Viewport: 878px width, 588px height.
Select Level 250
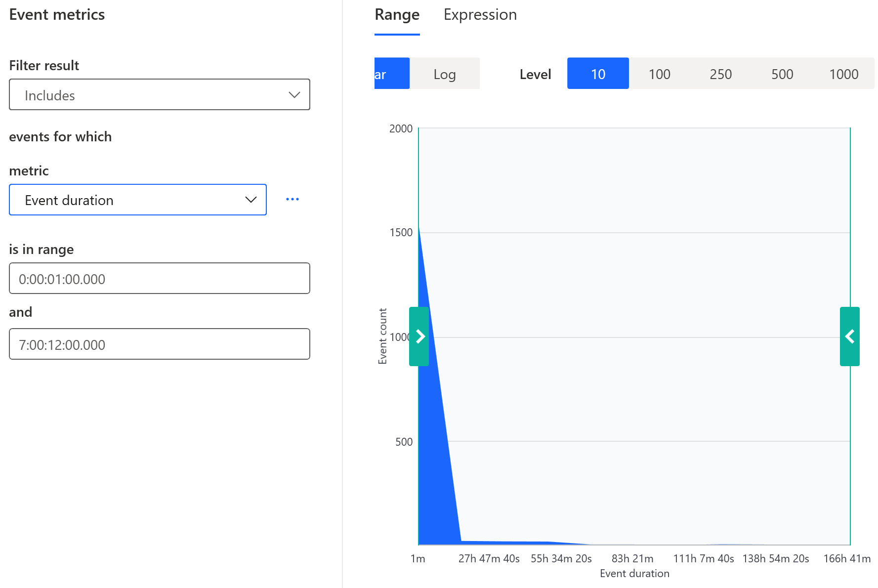(720, 74)
